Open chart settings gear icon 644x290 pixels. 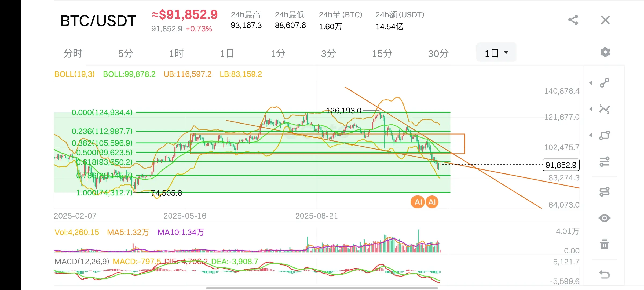click(605, 52)
